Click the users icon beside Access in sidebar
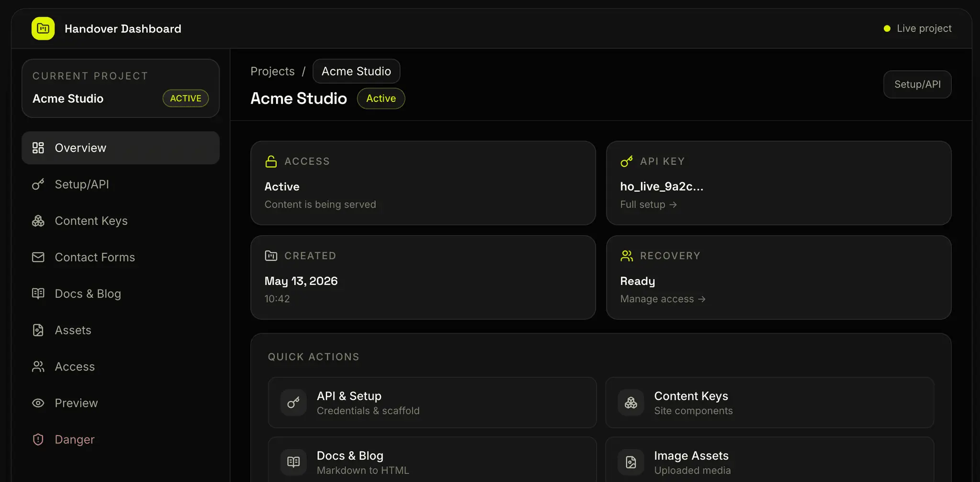Screen dimensions: 980x482 (x=38, y=367)
